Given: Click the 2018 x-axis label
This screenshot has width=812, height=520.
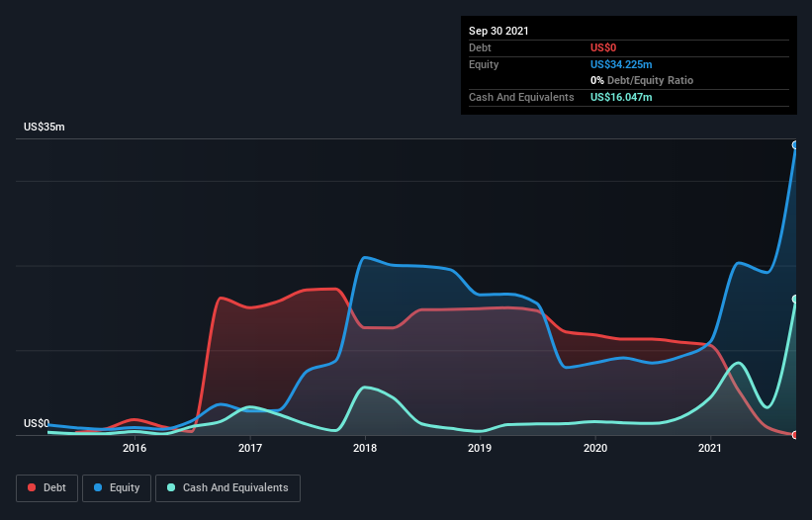Looking at the screenshot, I should pos(365,448).
